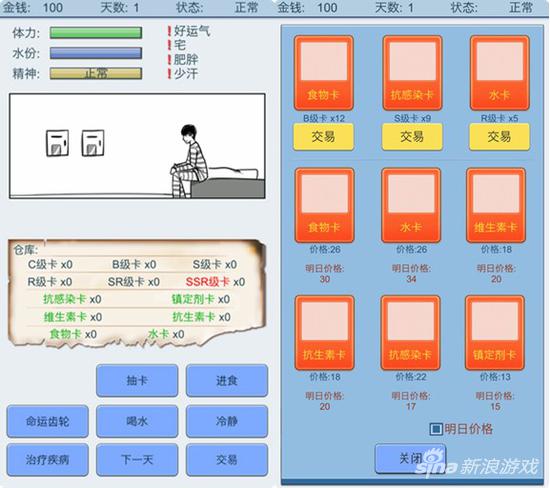This screenshot has width=550, height=488.
Task: Select the 食物卡 card with 价格:26
Action: [324, 205]
